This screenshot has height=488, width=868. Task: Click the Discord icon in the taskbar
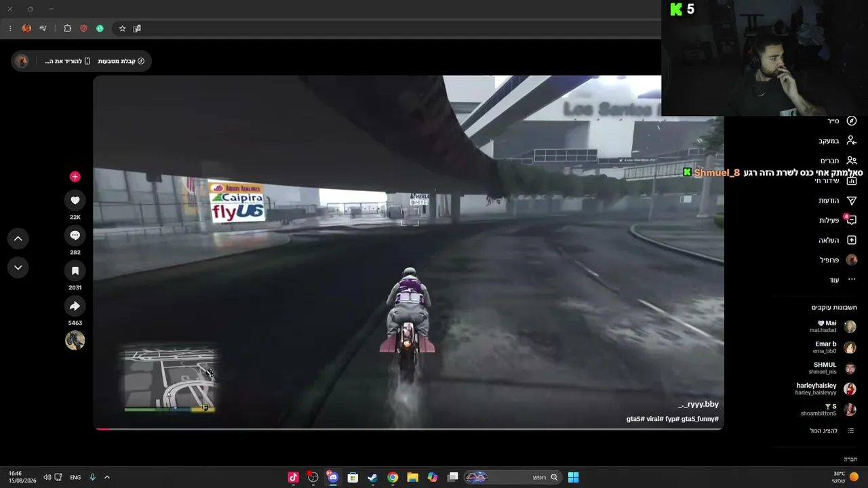333,477
